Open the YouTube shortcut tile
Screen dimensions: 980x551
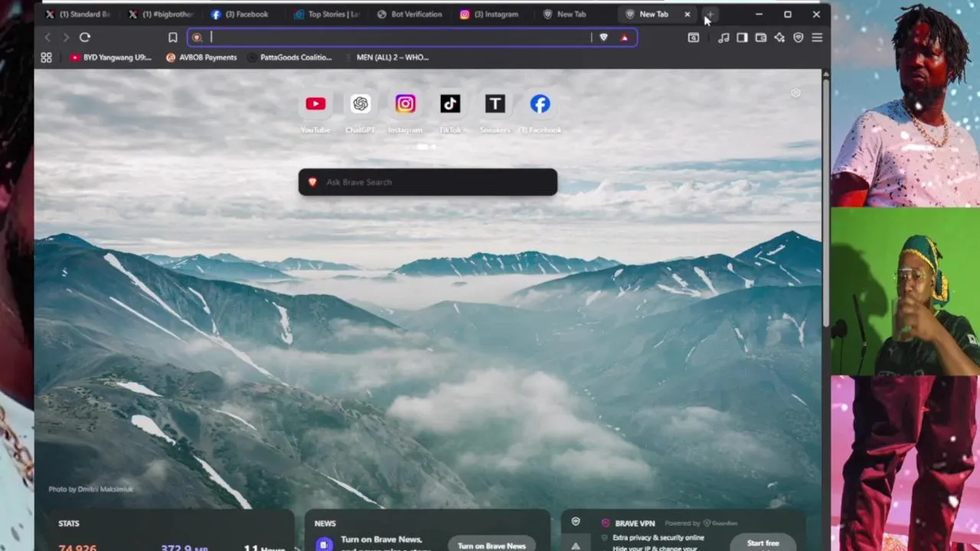point(315,104)
